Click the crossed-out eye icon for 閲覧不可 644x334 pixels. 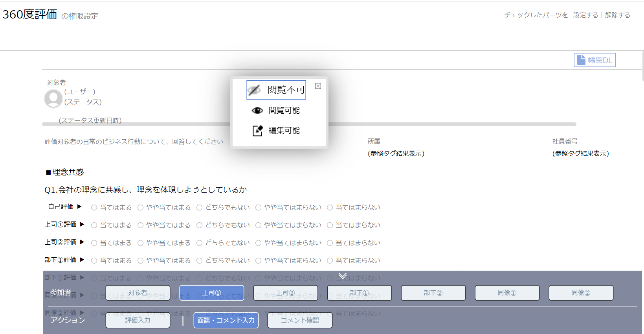coord(255,90)
